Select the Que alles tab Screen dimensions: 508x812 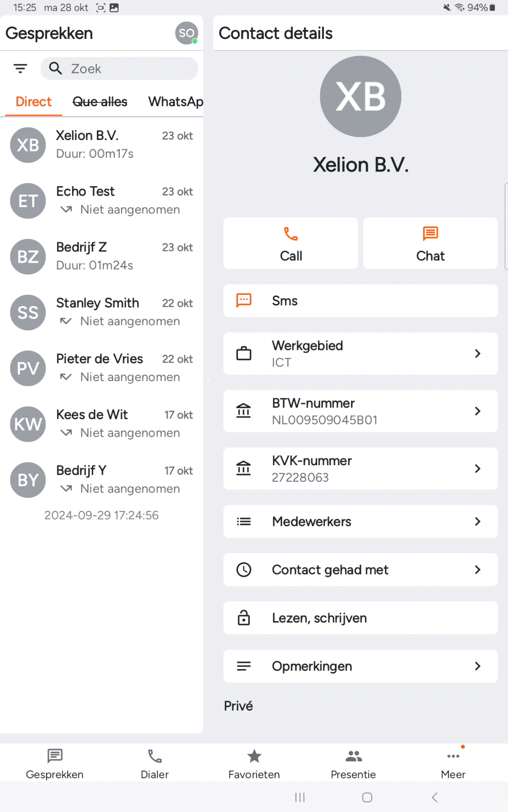point(100,102)
